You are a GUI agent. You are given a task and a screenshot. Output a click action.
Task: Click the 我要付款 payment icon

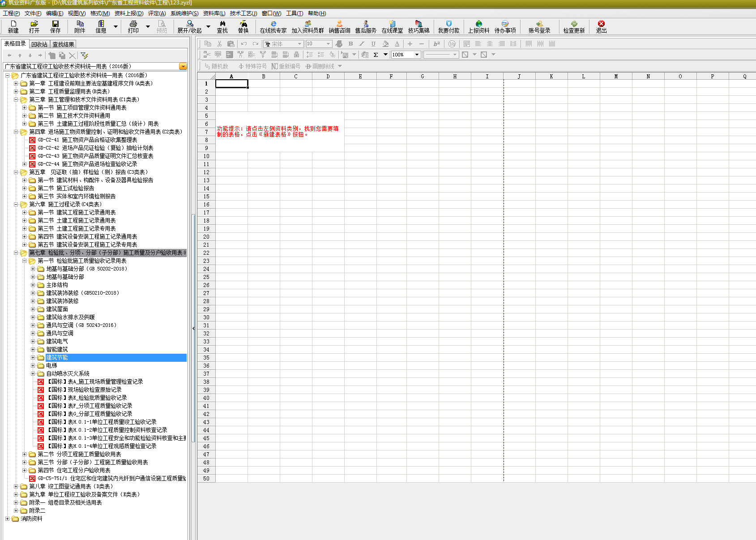(x=449, y=27)
